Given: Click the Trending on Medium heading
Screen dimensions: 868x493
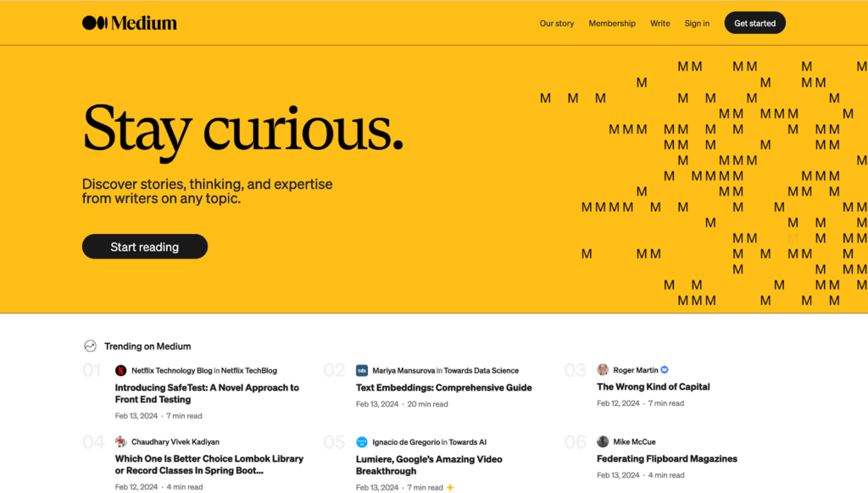Looking at the screenshot, I should tap(147, 346).
